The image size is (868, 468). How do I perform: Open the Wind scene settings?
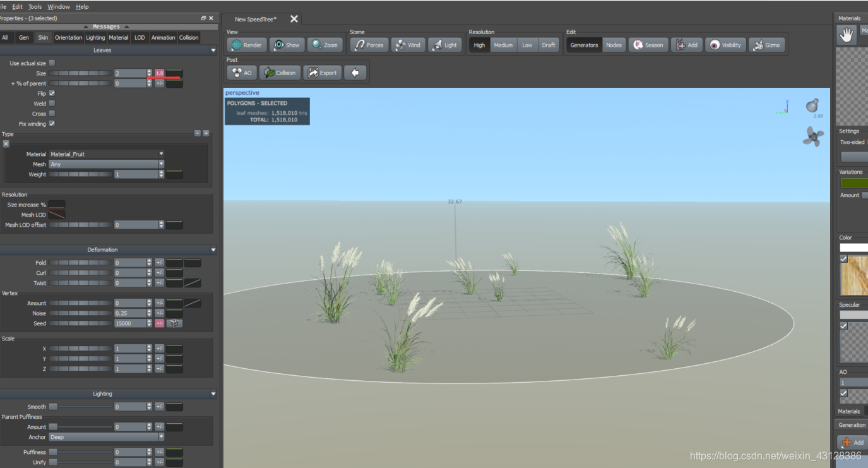coord(408,45)
